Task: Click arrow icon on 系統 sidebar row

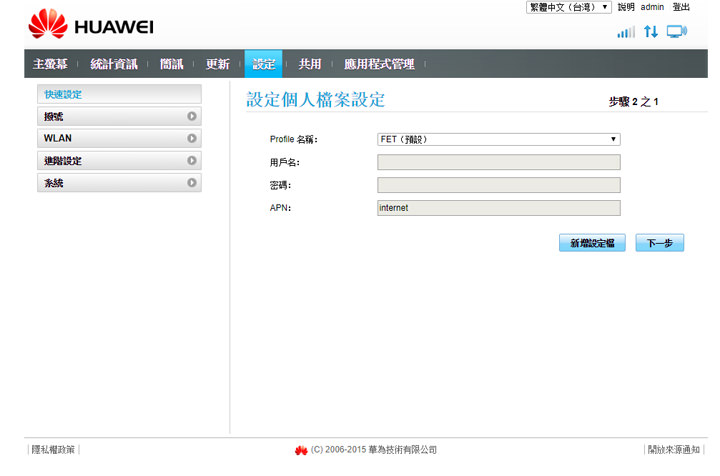Action: pos(192,182)
